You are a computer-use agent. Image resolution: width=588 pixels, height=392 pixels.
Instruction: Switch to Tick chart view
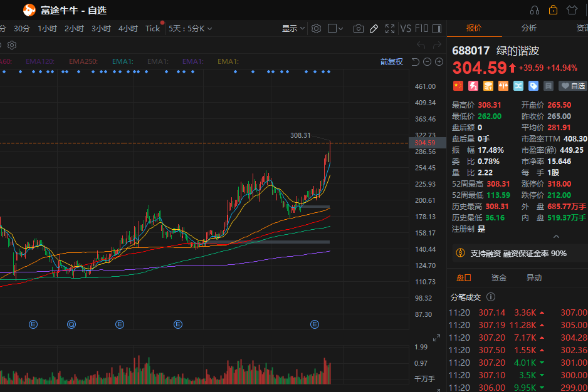click(x=152, y=28)
